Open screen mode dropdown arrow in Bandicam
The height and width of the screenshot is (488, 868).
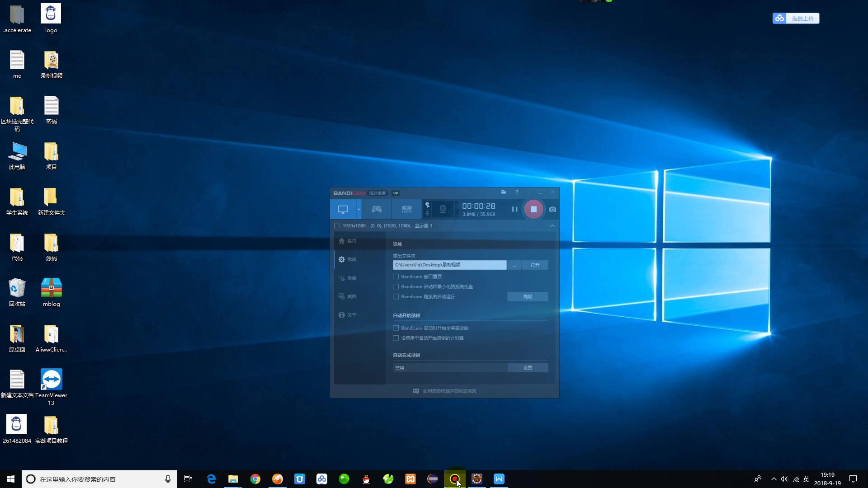[x=359, y=210]
